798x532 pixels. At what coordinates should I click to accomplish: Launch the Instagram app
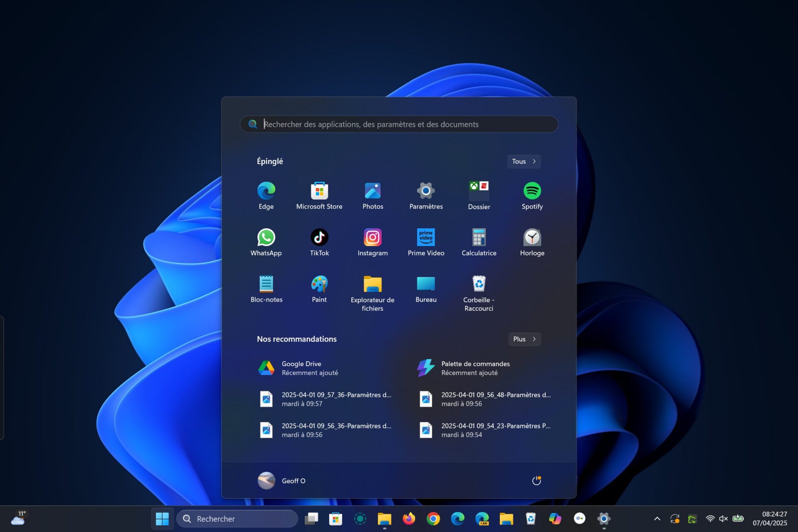(x=372, y=242)
